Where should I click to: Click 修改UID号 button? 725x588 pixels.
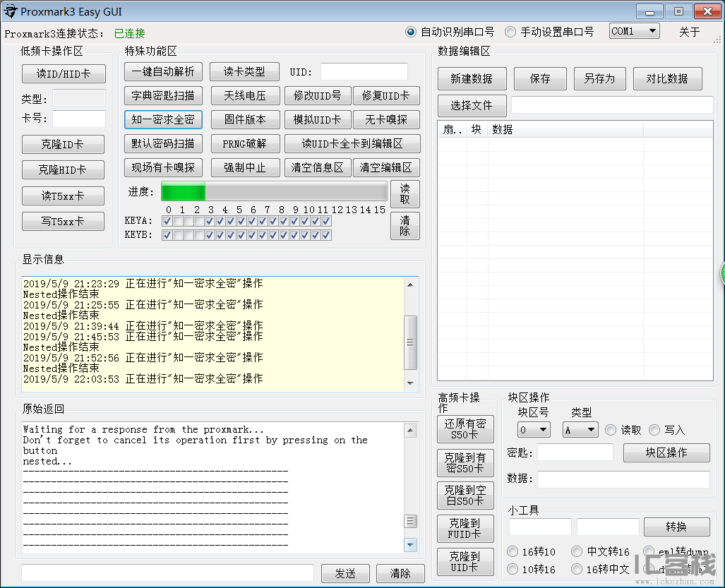(318, 96)
